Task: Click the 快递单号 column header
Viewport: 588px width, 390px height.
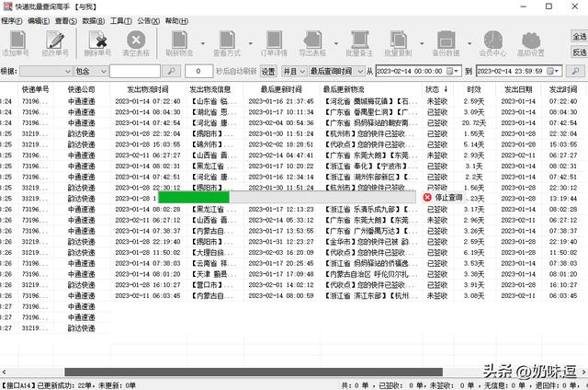Action: (x=35, y=89)
